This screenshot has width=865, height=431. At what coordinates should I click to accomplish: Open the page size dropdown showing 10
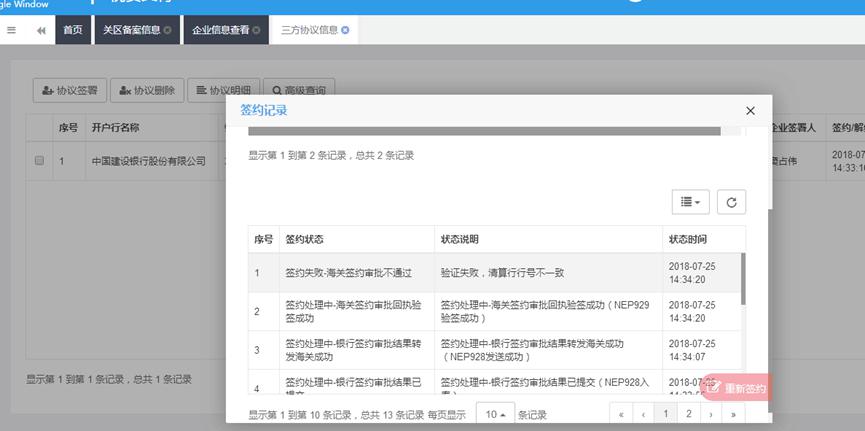(494, 414)
